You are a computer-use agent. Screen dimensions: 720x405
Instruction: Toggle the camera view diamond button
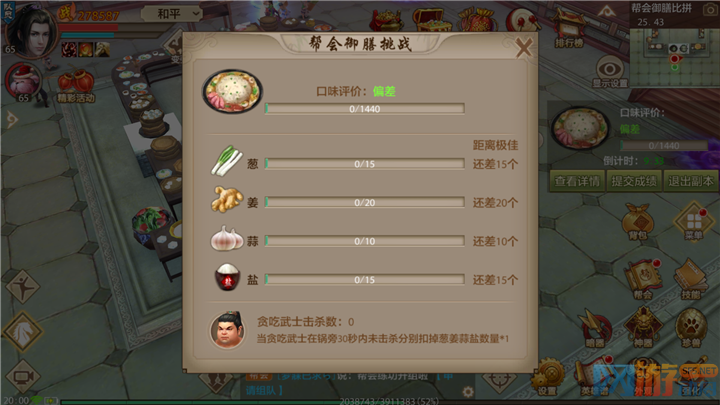tap(22, 377)
